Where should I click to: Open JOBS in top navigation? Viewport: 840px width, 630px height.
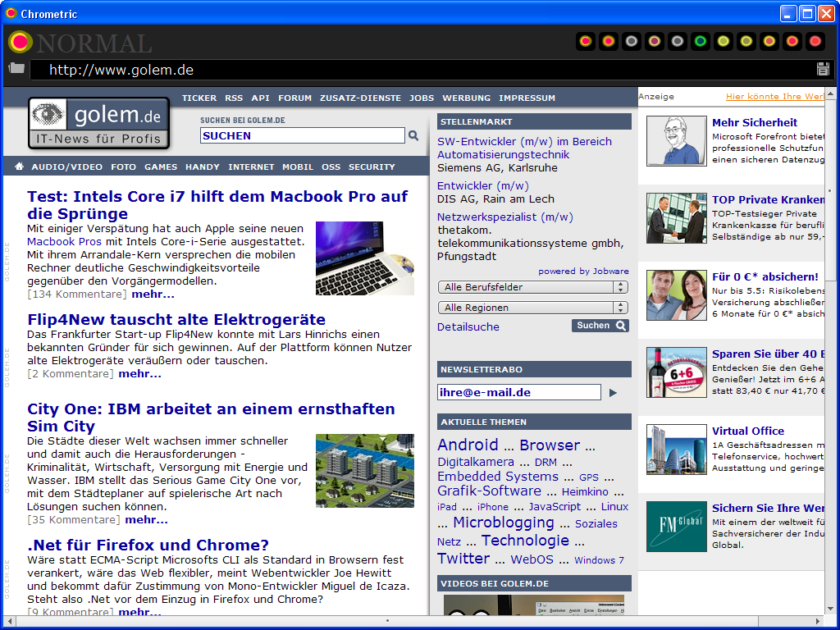tap(422, 98)
